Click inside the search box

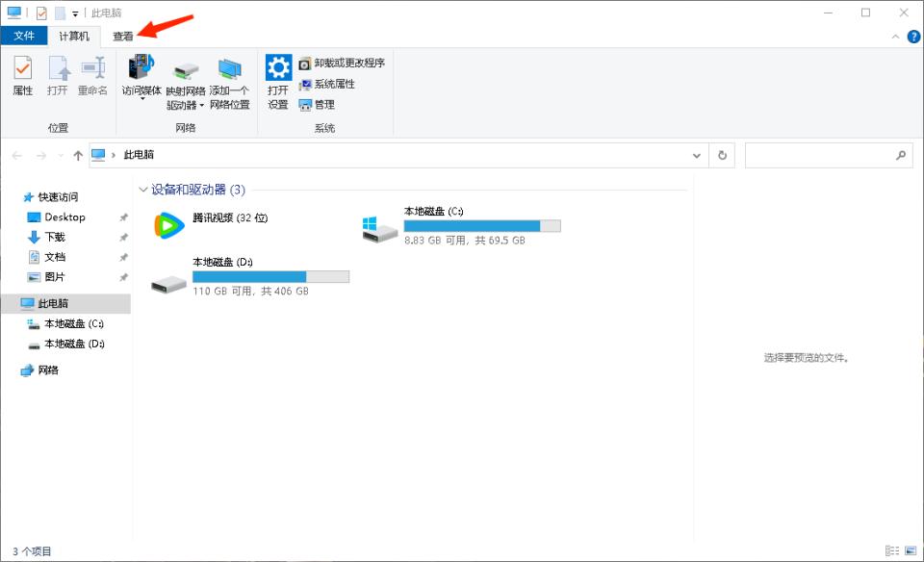828,155
